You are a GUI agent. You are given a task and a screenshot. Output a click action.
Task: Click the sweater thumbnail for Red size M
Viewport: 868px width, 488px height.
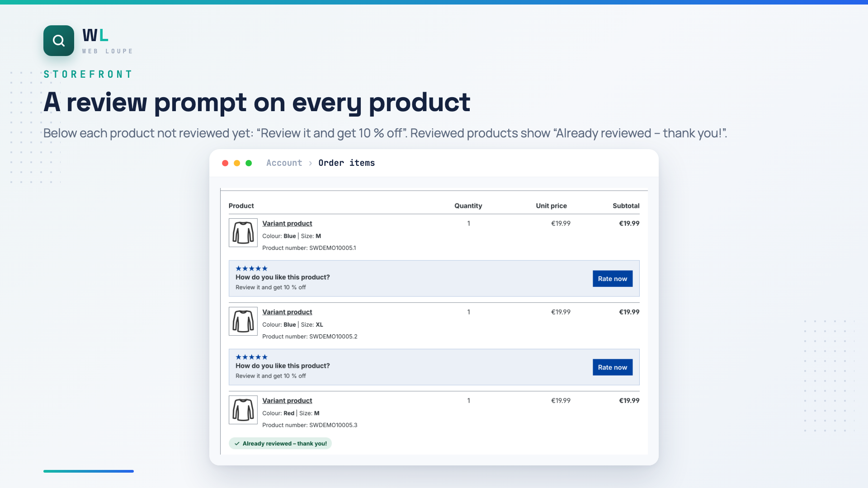243,410
